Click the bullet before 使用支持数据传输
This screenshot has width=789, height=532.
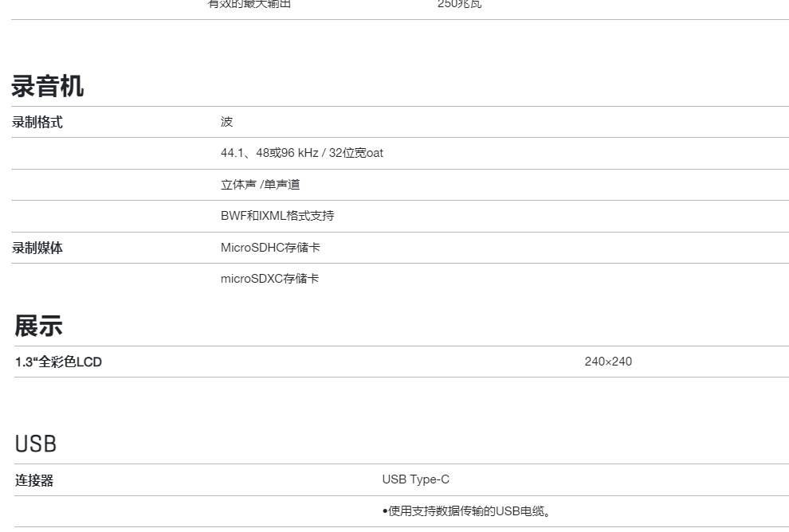(385, 511)
